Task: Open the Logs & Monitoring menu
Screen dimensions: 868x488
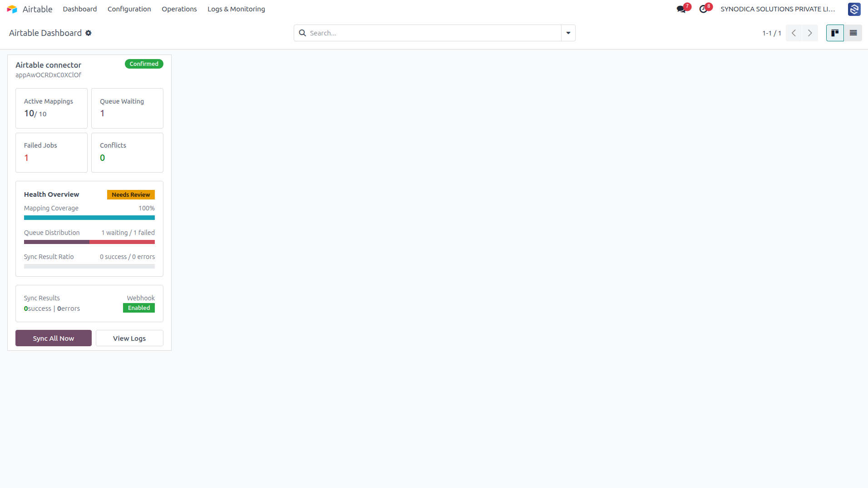Action: (237, 9)
